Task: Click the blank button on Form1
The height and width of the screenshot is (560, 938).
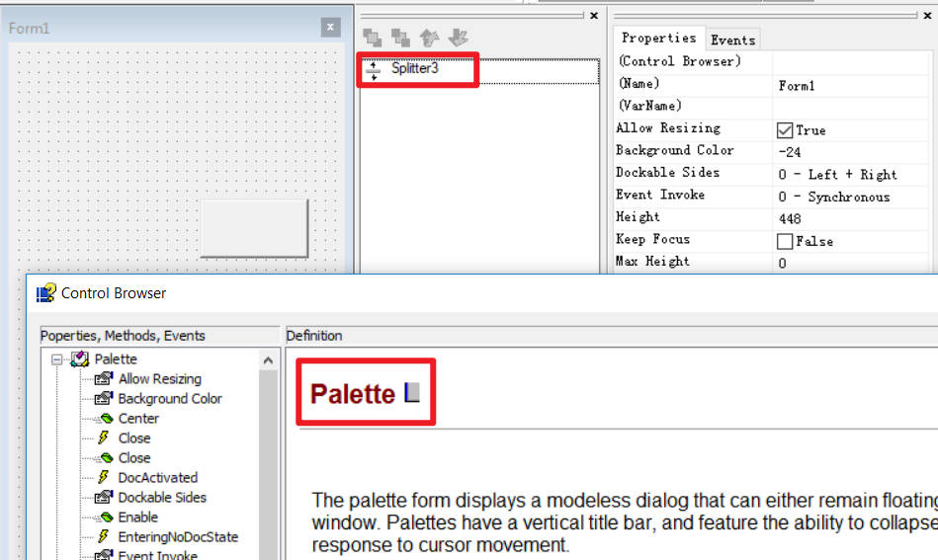Action: 254,228
